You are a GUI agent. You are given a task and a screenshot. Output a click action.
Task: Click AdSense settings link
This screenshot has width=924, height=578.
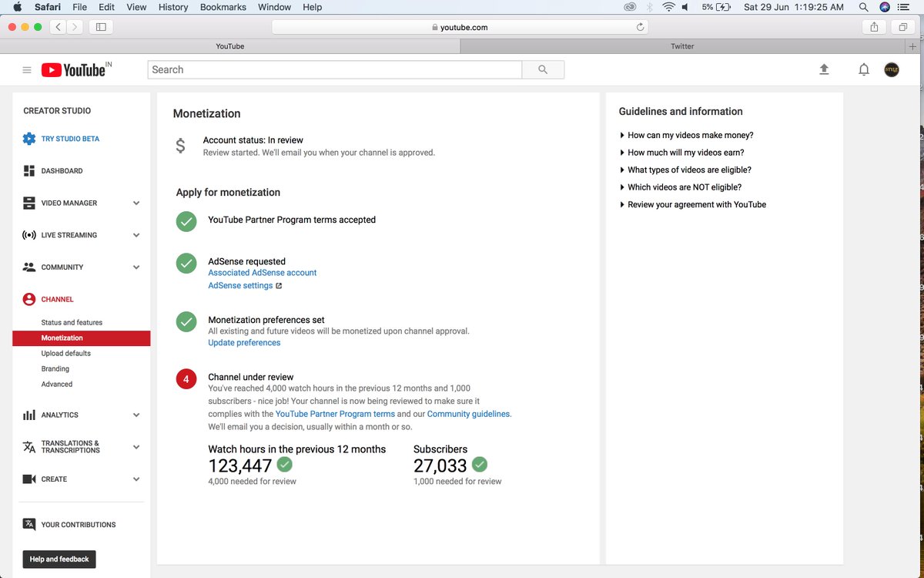[x=240, y=286]
